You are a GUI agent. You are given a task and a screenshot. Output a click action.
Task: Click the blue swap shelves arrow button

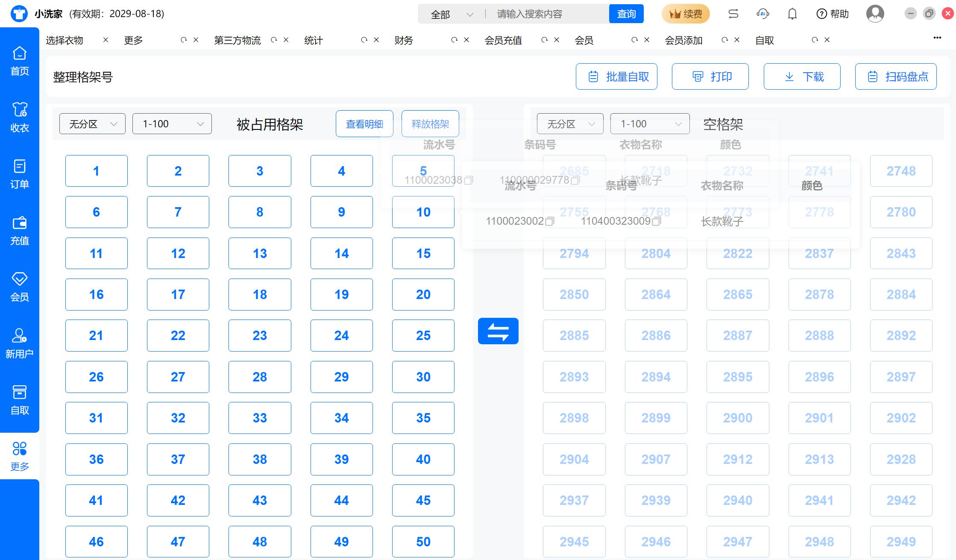point(498,331)
